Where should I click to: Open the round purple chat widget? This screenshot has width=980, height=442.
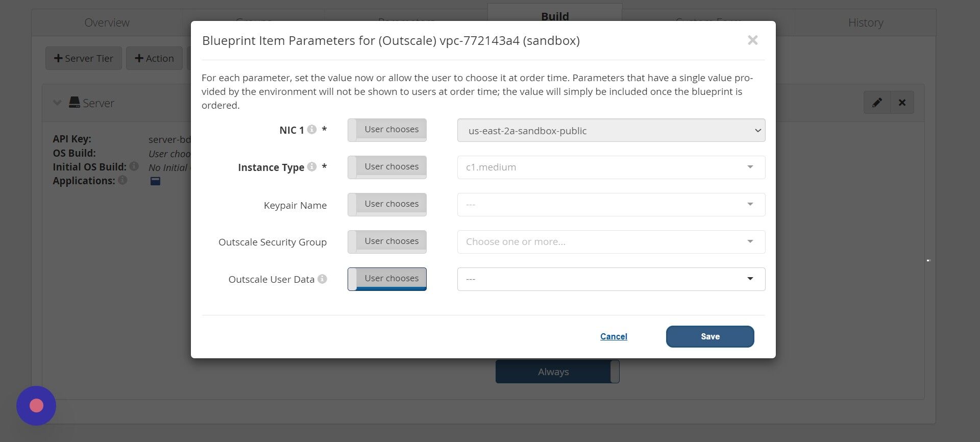tap(36, 406)
